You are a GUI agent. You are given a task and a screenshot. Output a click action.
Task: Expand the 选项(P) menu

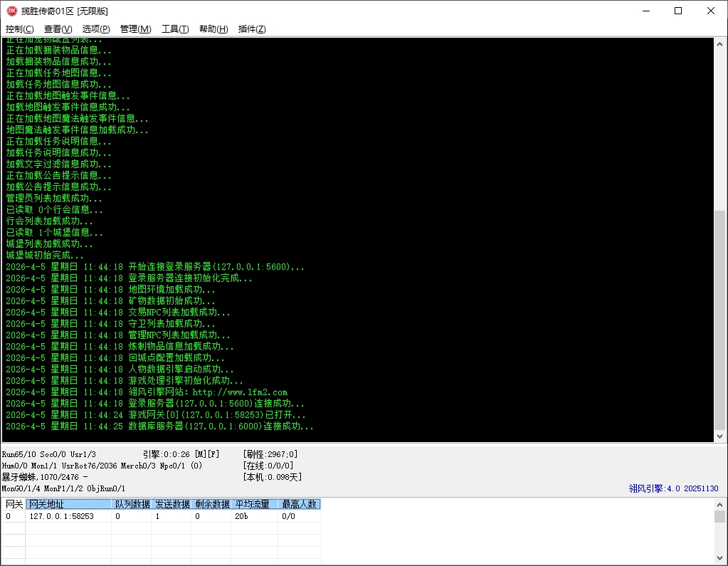pyautogui.click(x=96, y=29)
